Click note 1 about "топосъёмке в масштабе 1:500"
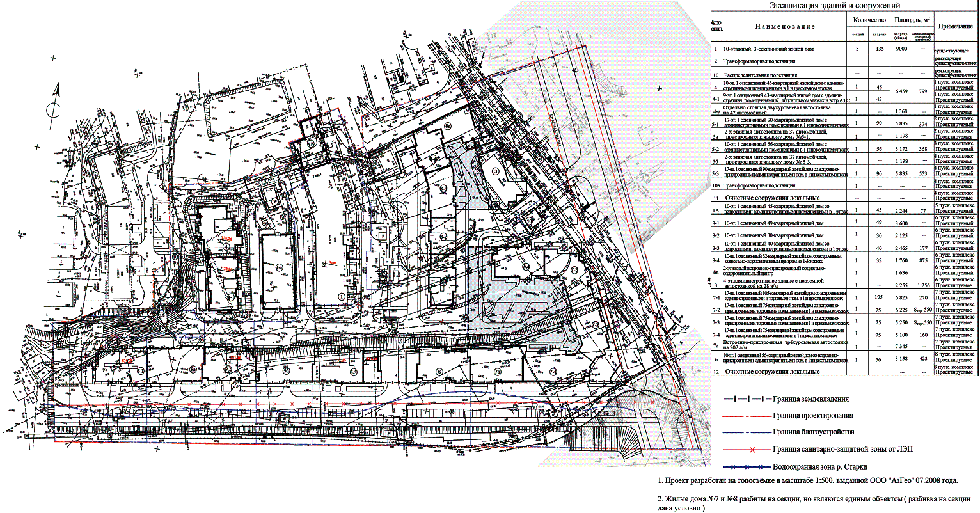The image size is (980, 513). 807,480
